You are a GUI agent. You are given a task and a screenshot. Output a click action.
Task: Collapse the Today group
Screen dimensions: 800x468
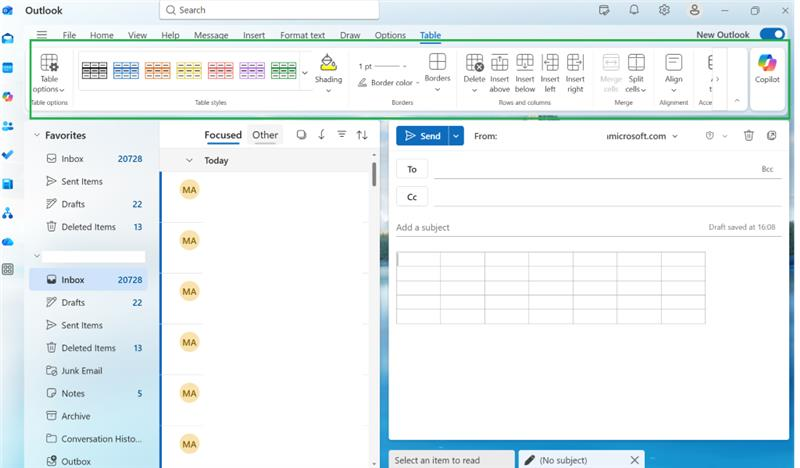tap(189, 160)
